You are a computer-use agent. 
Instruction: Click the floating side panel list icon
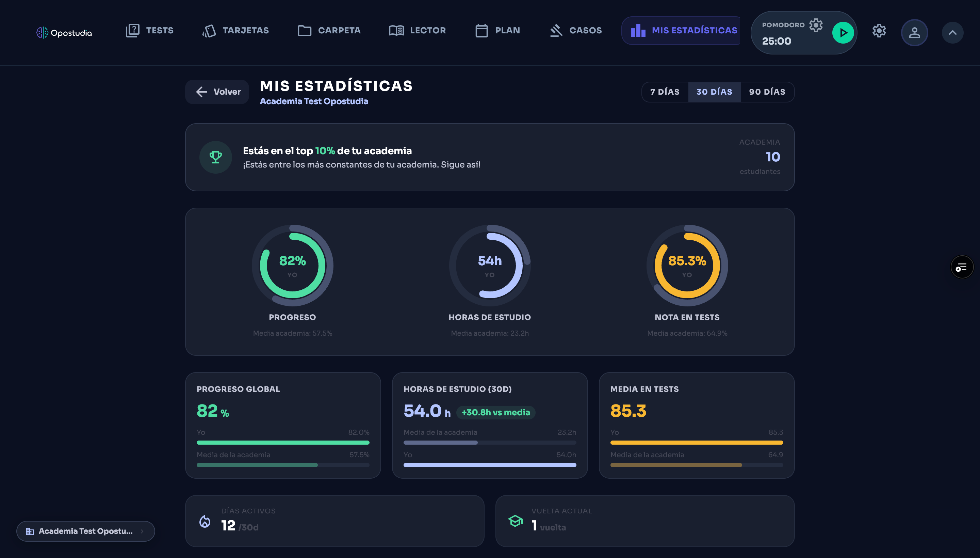(x=962, y=267)
